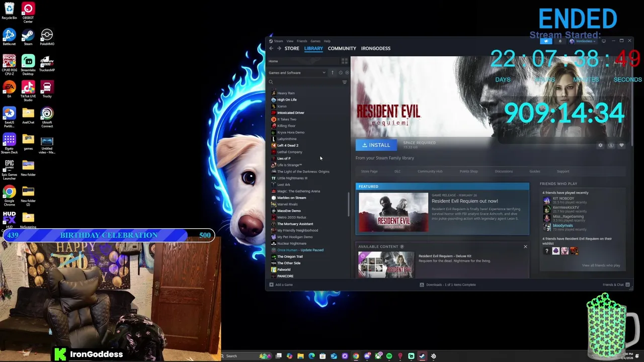
Task: Switch library to grid view icon
Action: (x=345, y=61)
